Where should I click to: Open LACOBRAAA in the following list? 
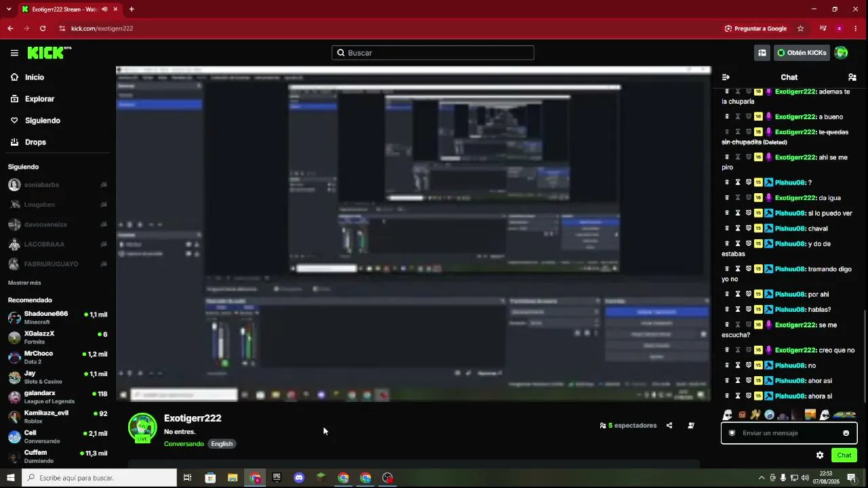tap(58, 244)
